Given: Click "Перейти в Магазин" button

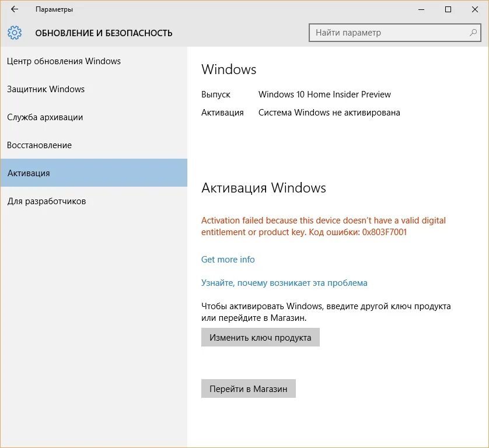Looking at the screenshot, I should [248, 388].
